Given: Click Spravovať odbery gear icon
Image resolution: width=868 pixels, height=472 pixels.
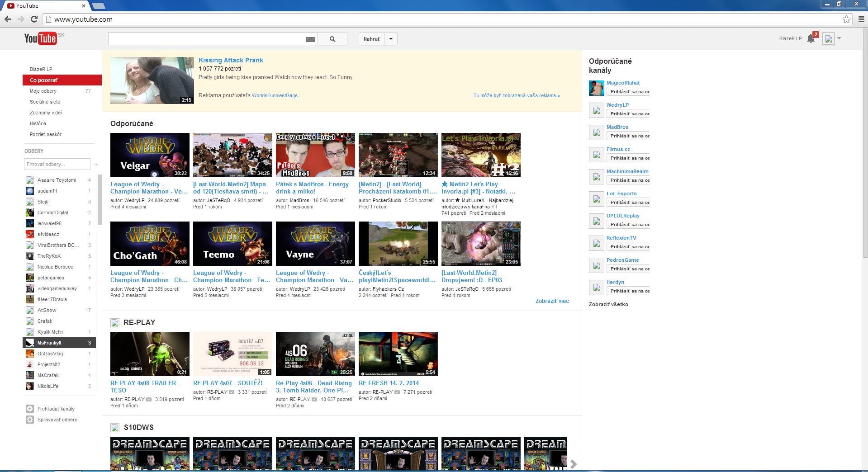Looking at the screenshot, I should tap(30, 420).
